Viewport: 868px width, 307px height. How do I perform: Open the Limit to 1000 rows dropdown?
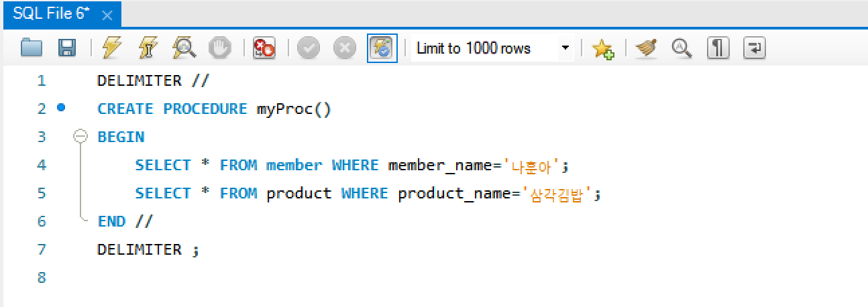(x=492, y=48)
